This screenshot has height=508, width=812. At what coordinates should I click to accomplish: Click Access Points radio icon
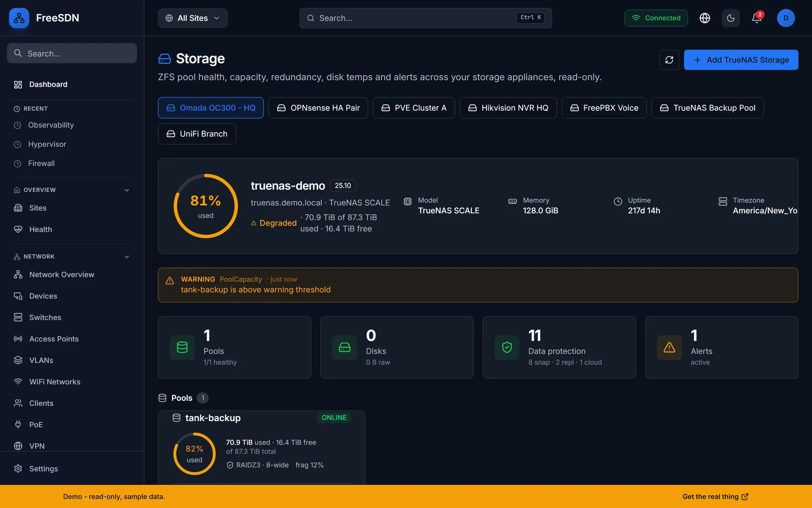tap(18, 339)
